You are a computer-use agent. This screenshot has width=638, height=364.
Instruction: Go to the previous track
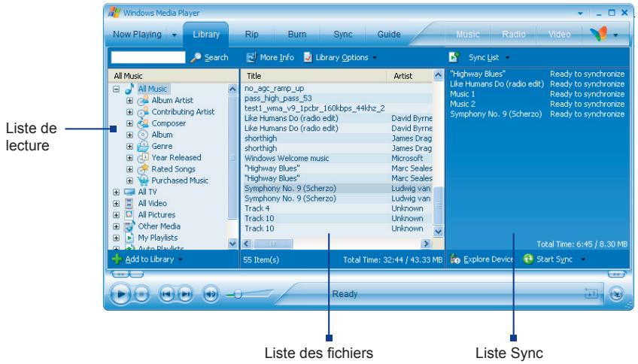167,293
